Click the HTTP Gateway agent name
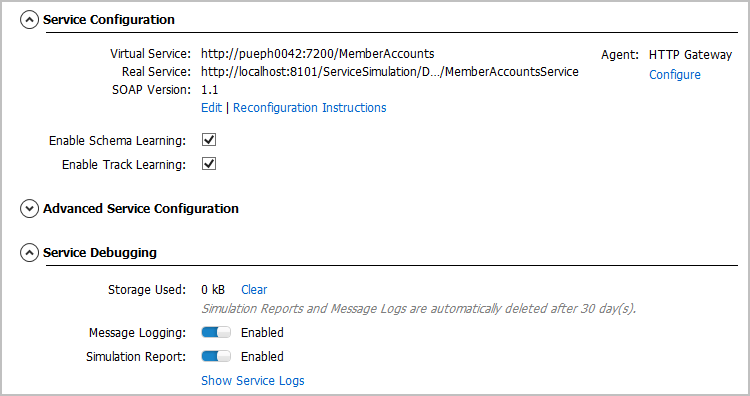Screen dimensions: 750x396 coord(690,55)
